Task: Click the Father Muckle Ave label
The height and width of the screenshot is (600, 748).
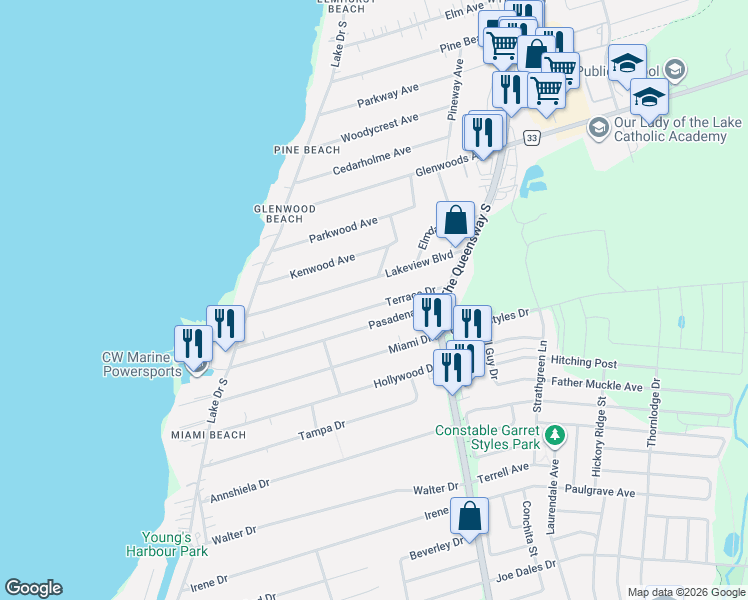Action: coord(597,384)
